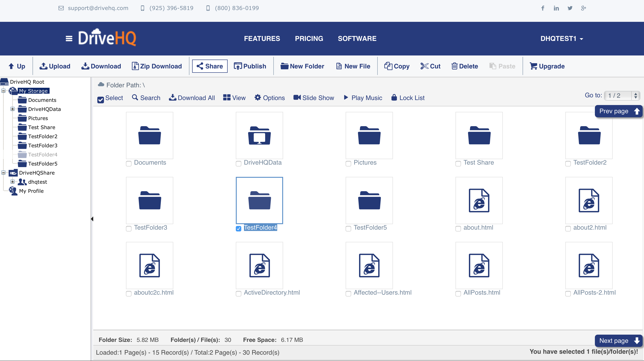This screenshot has height=361, width=644.
Task: Uncheck the TestFolder4 checkbox
Action: [239, 228]
